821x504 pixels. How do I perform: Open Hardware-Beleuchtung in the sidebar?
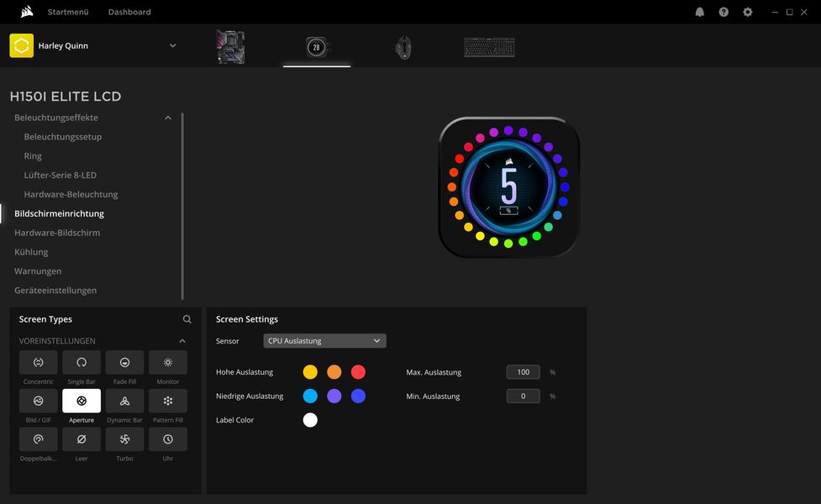point(71,194)
